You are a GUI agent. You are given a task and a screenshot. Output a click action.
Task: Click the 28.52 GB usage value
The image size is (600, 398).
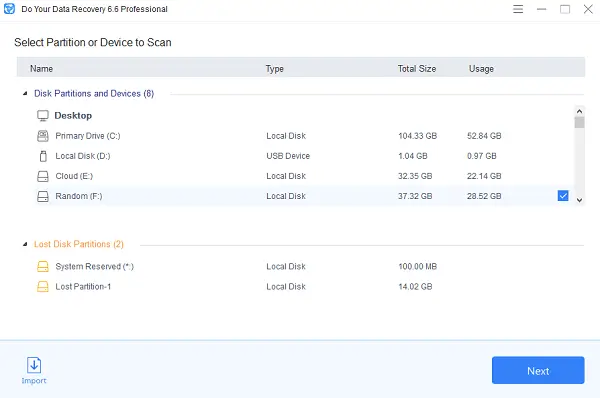pos(484,196)
